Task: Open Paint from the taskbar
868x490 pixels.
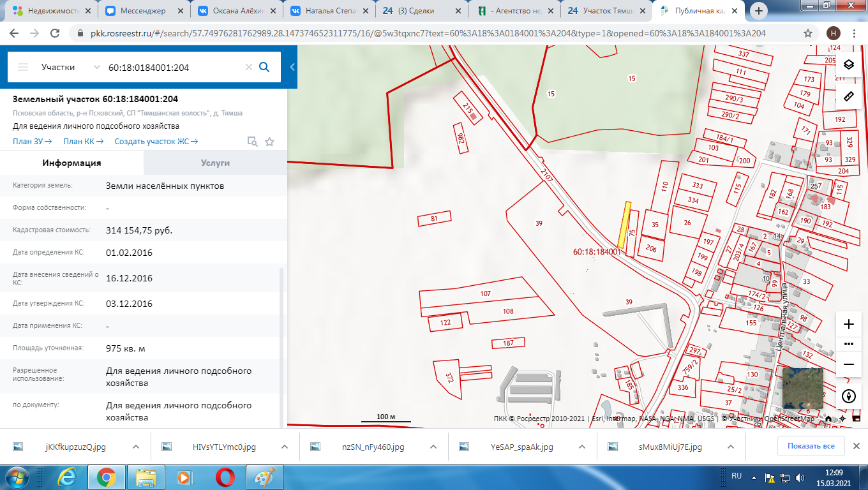Action: (264, 477)
